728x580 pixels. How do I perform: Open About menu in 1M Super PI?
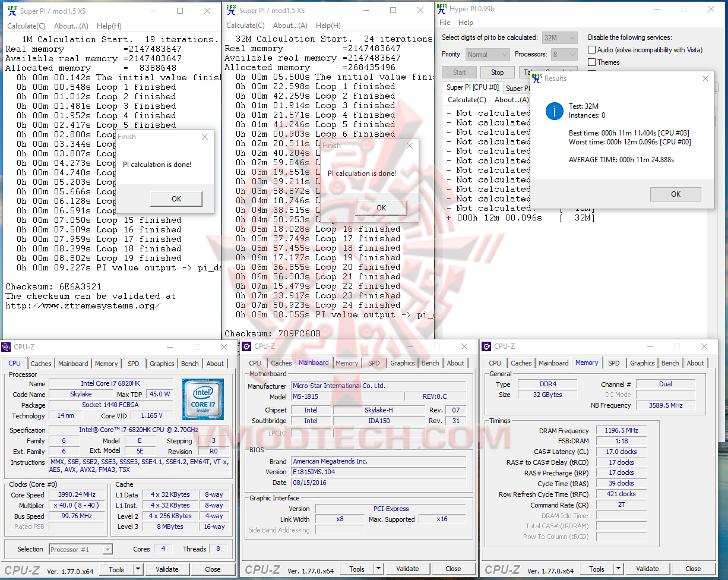[x=71, y=26]
